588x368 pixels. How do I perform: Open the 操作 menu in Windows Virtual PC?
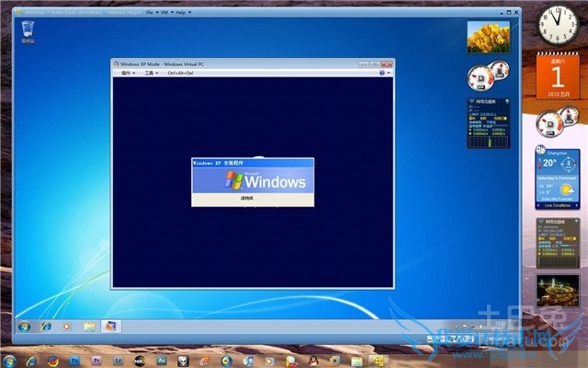pos(129,73)
